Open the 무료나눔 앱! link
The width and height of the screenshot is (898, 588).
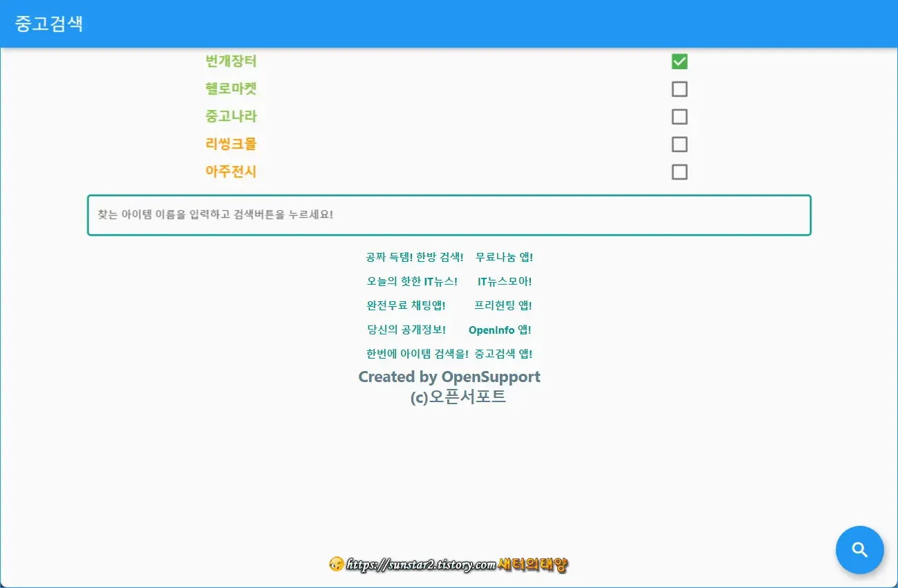(x=503, y=256)
